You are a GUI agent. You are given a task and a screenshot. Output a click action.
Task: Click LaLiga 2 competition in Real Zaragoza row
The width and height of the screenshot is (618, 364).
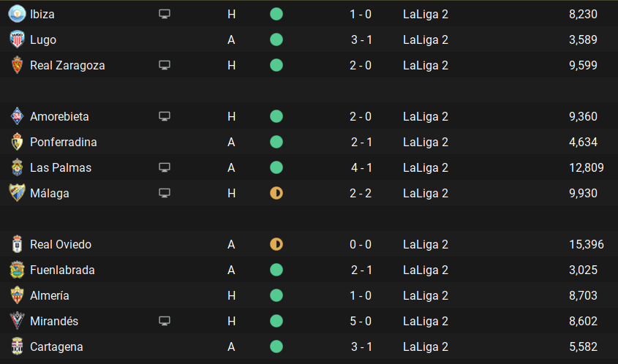(x=426, y=65)
